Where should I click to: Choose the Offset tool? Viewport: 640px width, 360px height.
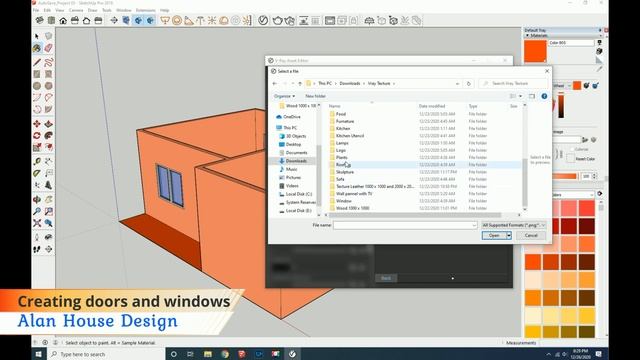49,147
